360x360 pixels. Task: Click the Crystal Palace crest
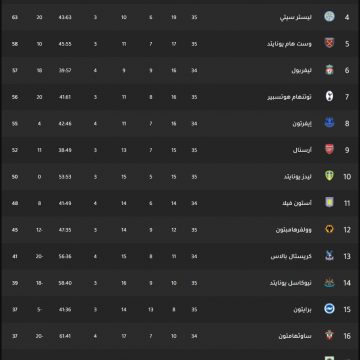pos(329,256)
